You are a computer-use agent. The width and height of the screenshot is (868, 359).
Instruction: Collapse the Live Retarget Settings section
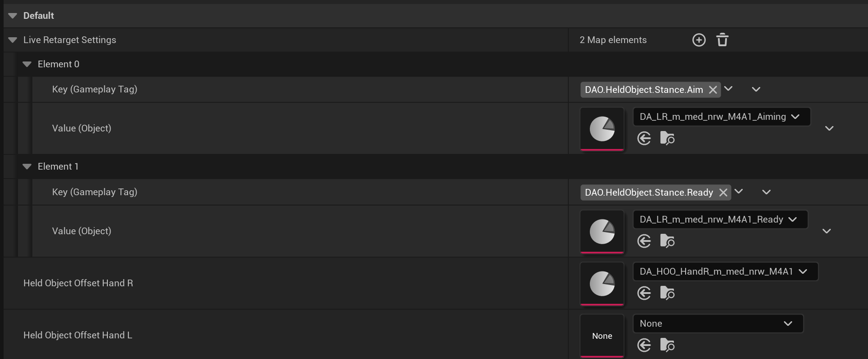[13, 40]
